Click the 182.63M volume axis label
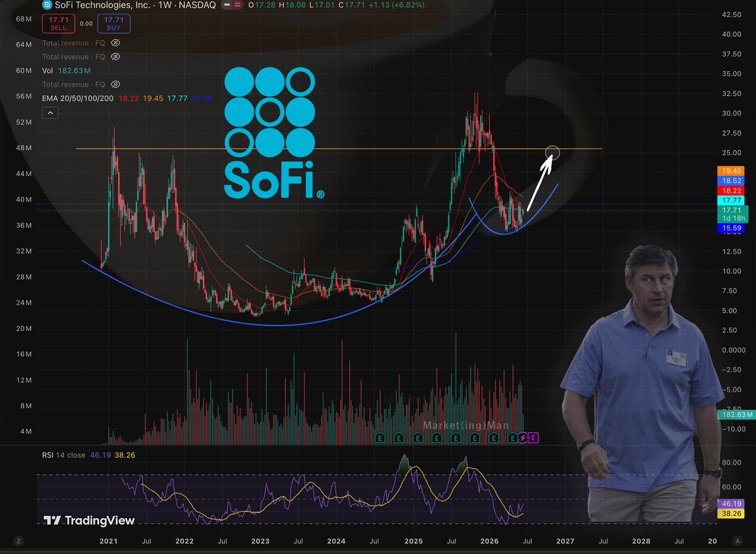 [x=735, y=414]
